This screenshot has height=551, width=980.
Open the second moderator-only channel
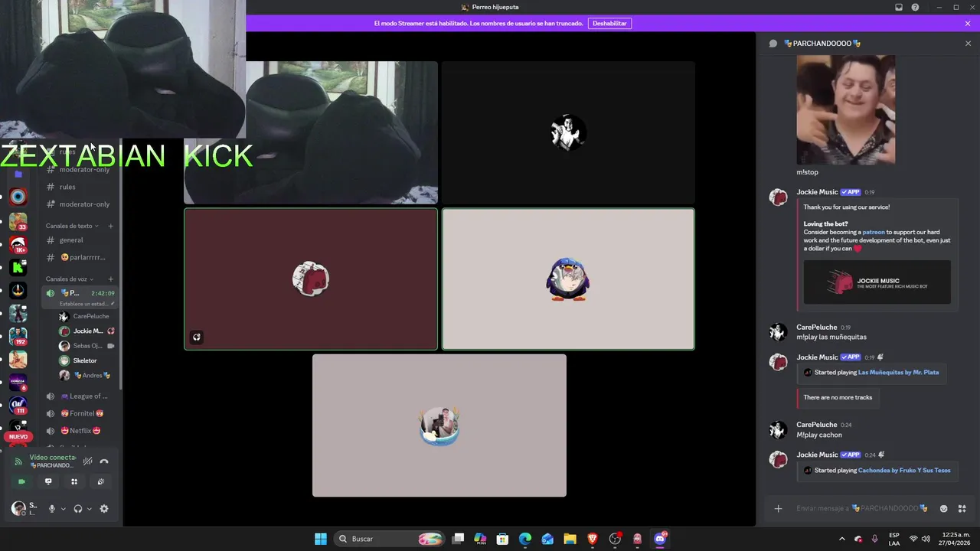pos(80,204)
